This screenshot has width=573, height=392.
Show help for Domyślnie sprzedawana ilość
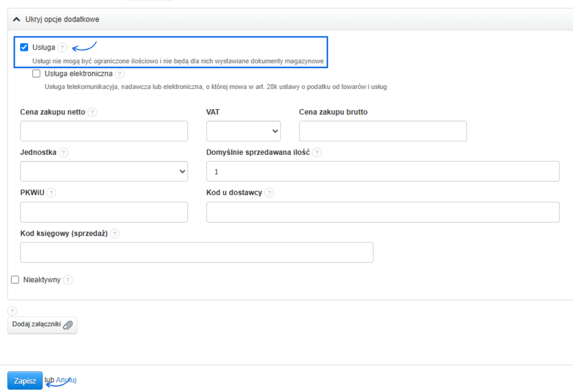point(317,152)
